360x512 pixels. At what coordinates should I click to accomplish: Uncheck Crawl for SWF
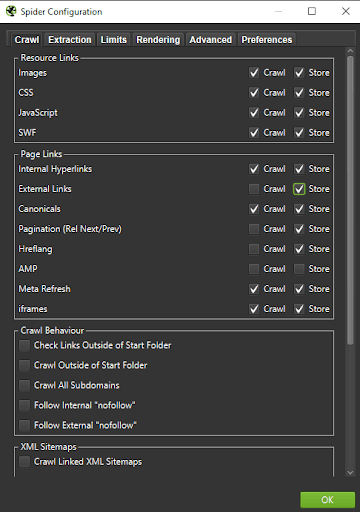254,133
